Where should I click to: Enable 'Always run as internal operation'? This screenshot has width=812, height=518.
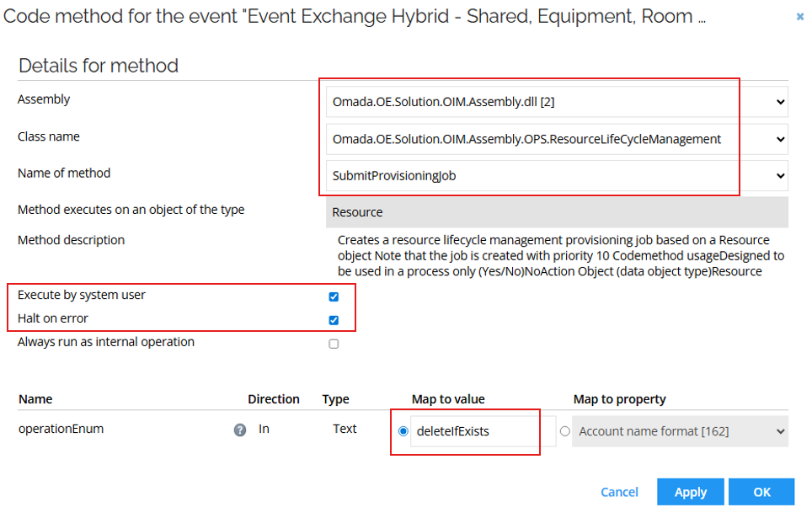pyautogui.click(x=334, y=343)
